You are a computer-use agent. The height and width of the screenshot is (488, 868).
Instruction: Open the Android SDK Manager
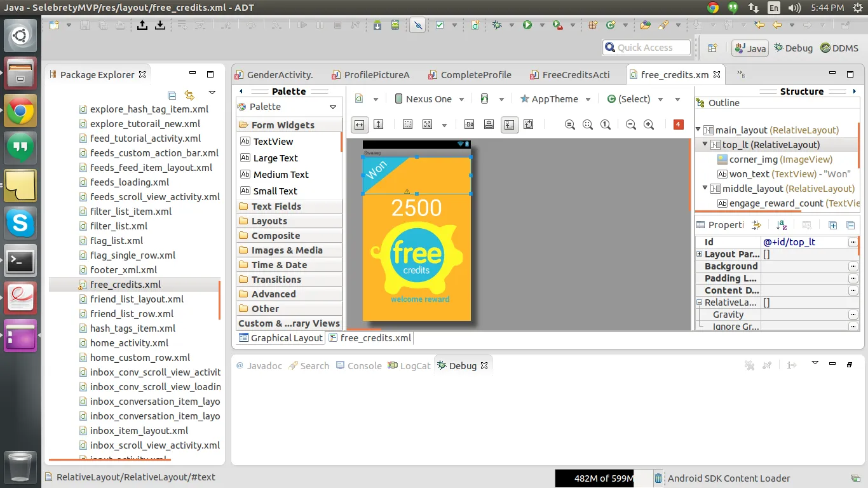(377, 25)
